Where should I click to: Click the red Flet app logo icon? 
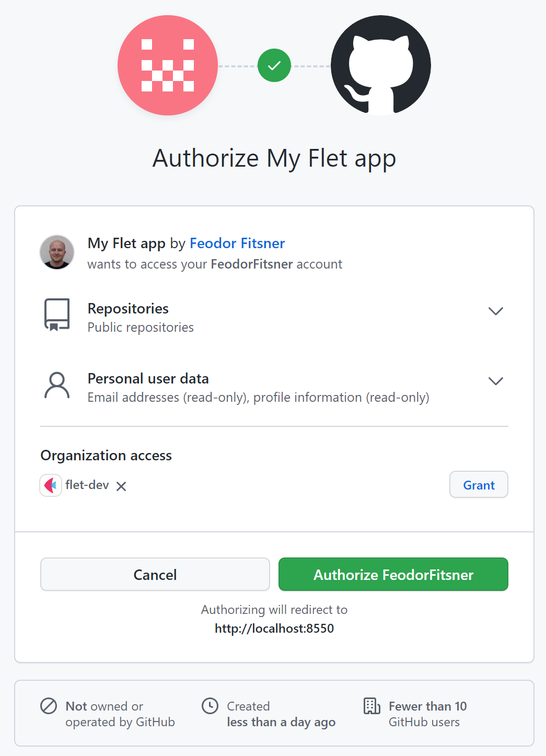(x=167, y=65)
